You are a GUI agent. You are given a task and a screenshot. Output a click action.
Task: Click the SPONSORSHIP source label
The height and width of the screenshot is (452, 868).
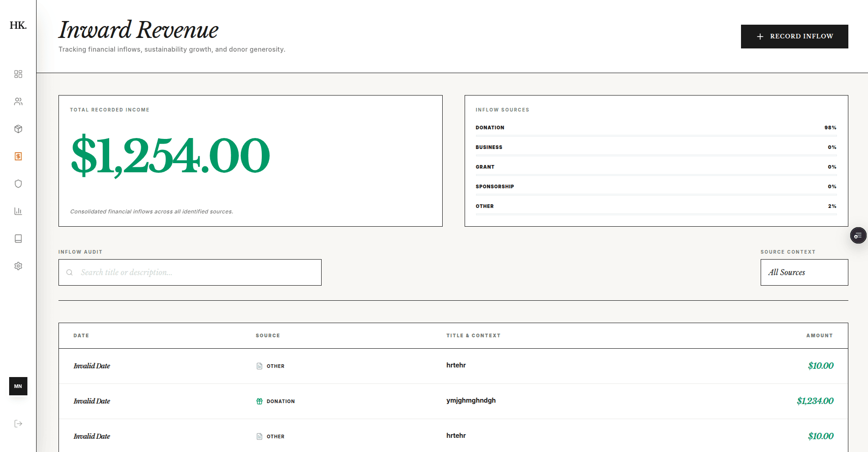pyautogui.click(x=495, y=186)
